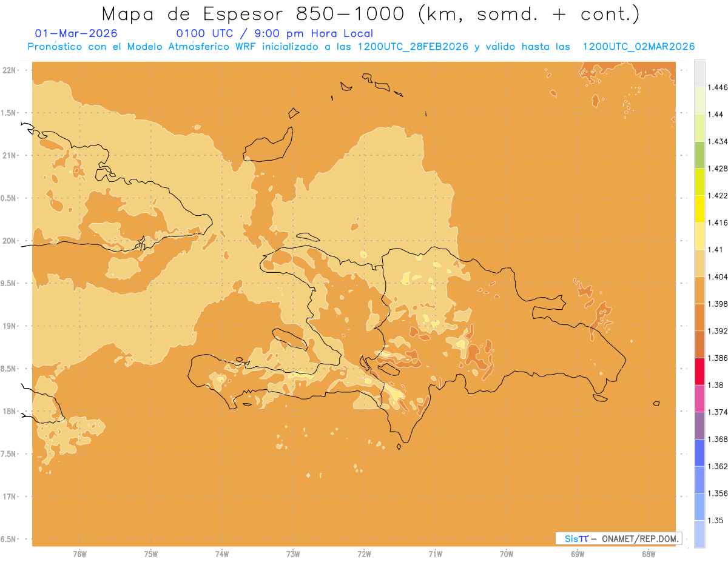Click the "22N" latitude label
This screenshot has height=562, width=728.
click(10, 70)
